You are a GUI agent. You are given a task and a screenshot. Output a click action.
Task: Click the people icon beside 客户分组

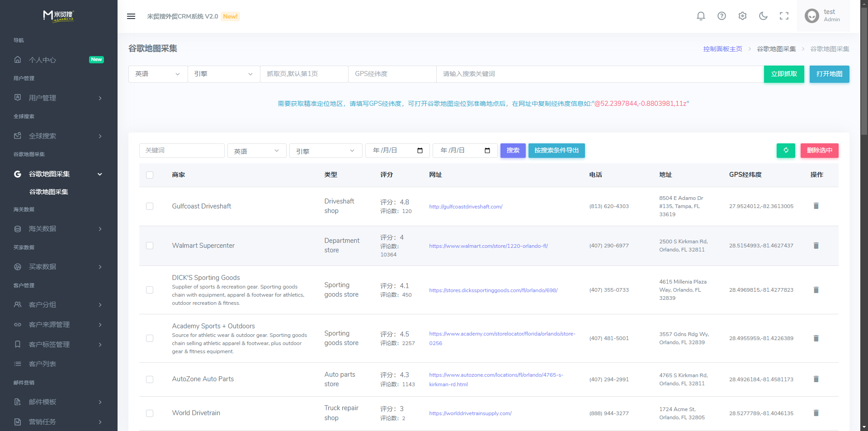[x=18, y=305]
